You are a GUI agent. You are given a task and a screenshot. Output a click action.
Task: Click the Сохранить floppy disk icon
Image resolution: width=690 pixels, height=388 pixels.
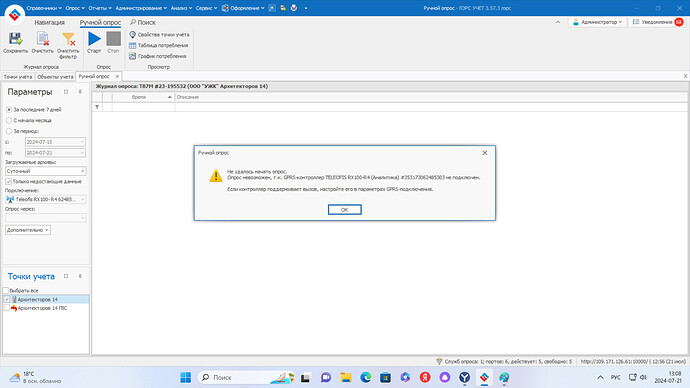pyautogui.click(x=15, y=40)
